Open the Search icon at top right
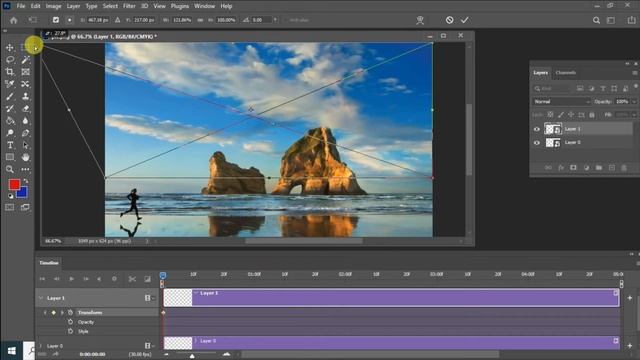 click(596, 20)
